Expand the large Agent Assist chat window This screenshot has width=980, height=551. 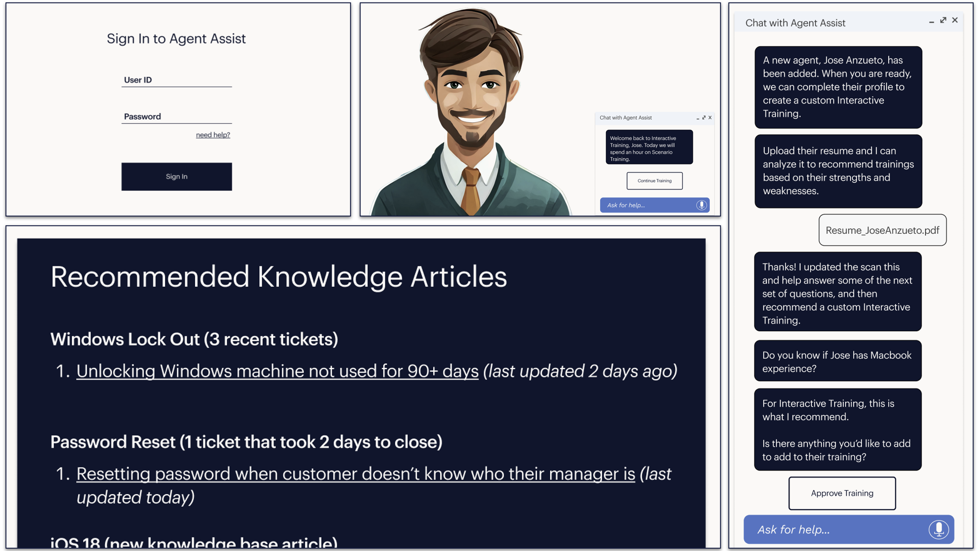[943, 20]
